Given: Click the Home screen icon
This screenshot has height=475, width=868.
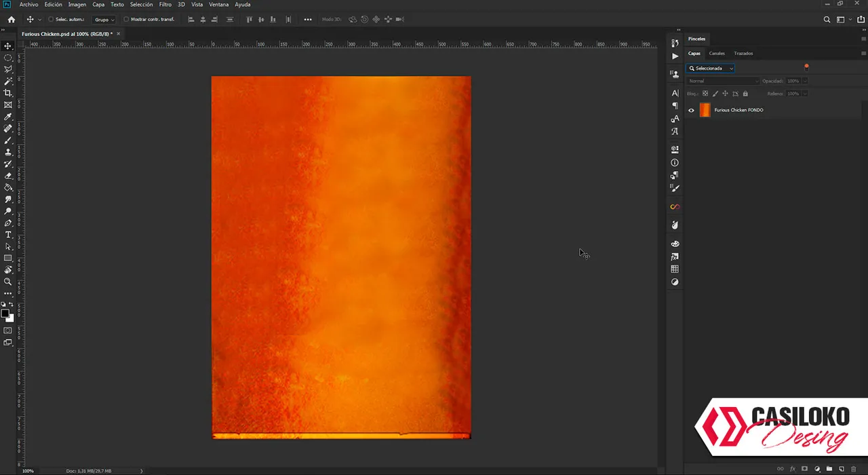Looking at the screenshot, I should 12,20.
